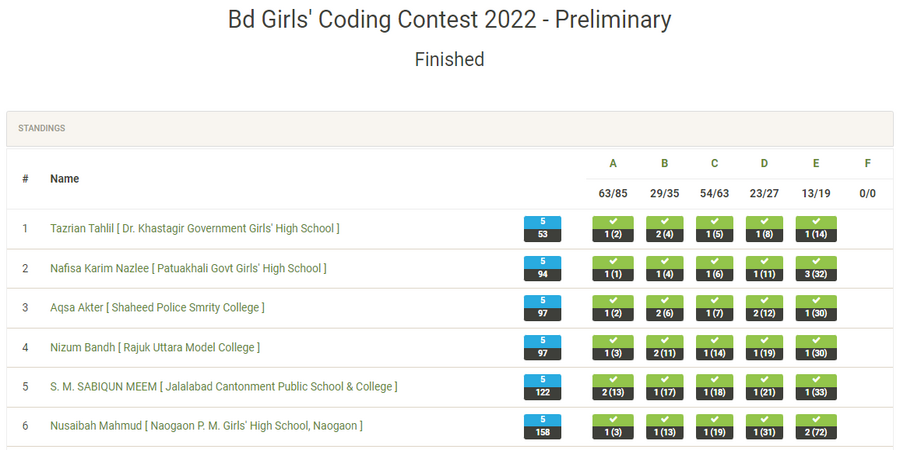Click Aqsa Akter's problem B accepted badge

pos(664,308)
